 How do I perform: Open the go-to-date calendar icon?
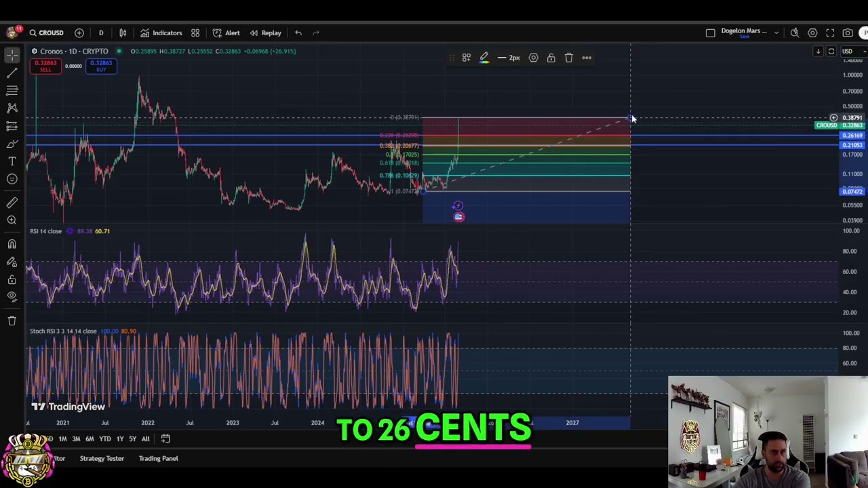165,439
